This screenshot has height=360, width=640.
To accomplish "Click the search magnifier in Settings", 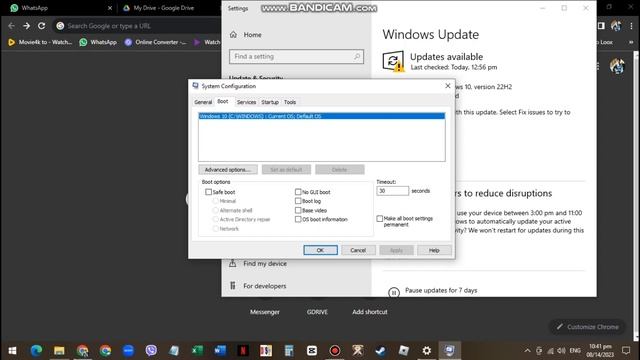I will (x=357, y=56).
